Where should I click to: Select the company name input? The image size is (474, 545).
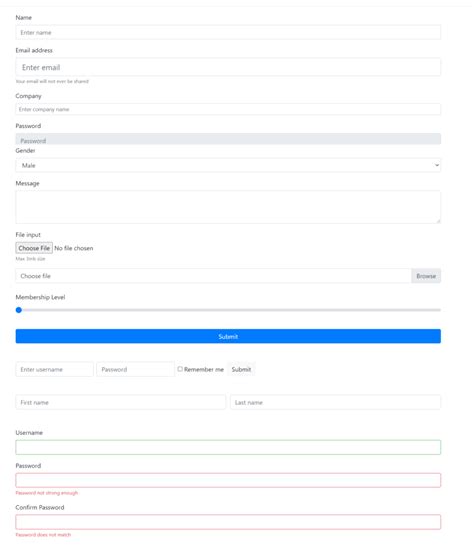click(x=228, y=109)
